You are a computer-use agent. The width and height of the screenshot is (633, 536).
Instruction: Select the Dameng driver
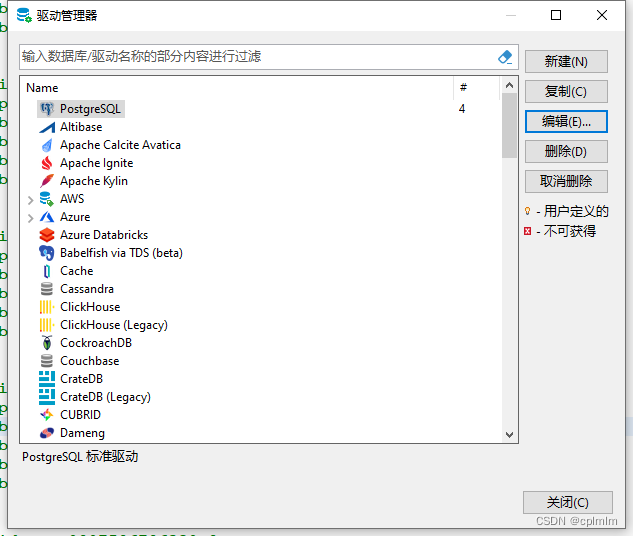82,433
